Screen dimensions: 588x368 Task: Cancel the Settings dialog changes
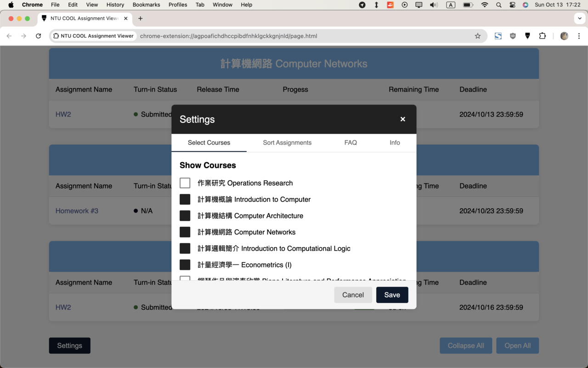pos(353,295)
